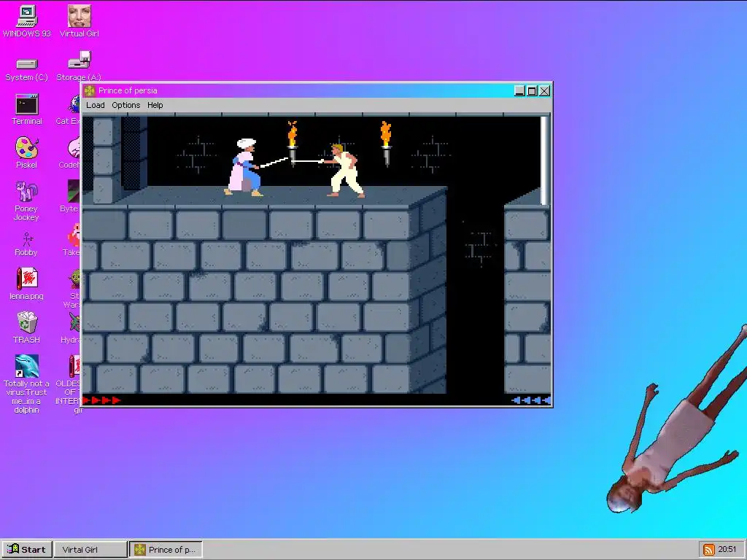The height and width of the screenshot is (560, 747).
Task: Switch to Virtal Girl taskbar button
Action: click(x=90, y=550)
